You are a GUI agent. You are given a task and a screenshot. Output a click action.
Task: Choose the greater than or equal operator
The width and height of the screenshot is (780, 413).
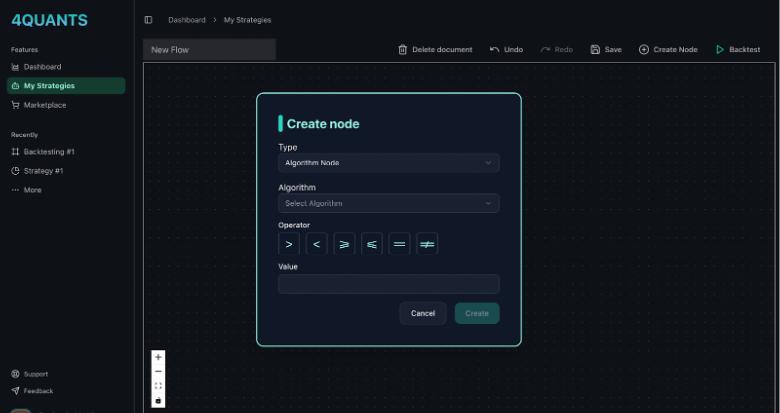click(344, 244)
